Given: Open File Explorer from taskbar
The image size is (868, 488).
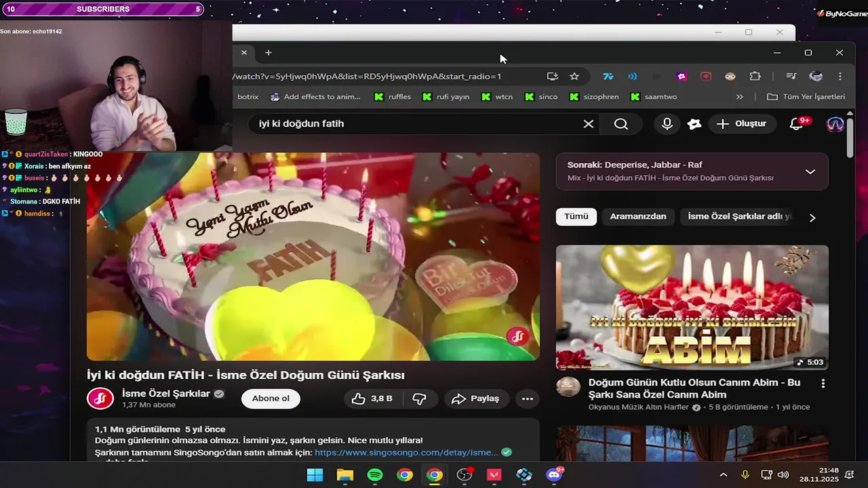Looking at the screenshot, I should [345, 474].
